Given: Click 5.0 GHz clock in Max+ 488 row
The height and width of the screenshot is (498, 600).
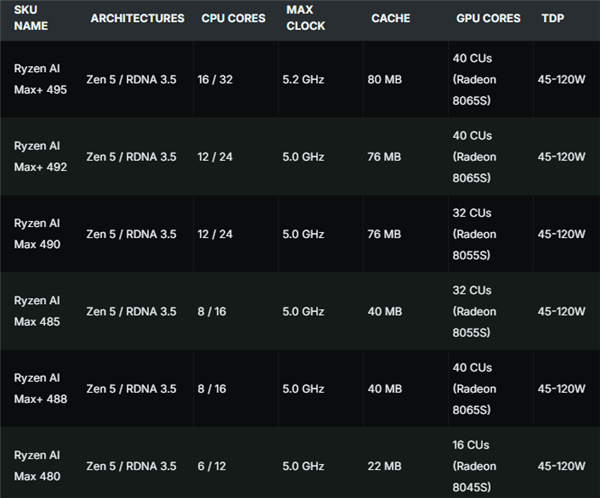Looking at the screenshot, I should tap(303, 389).
